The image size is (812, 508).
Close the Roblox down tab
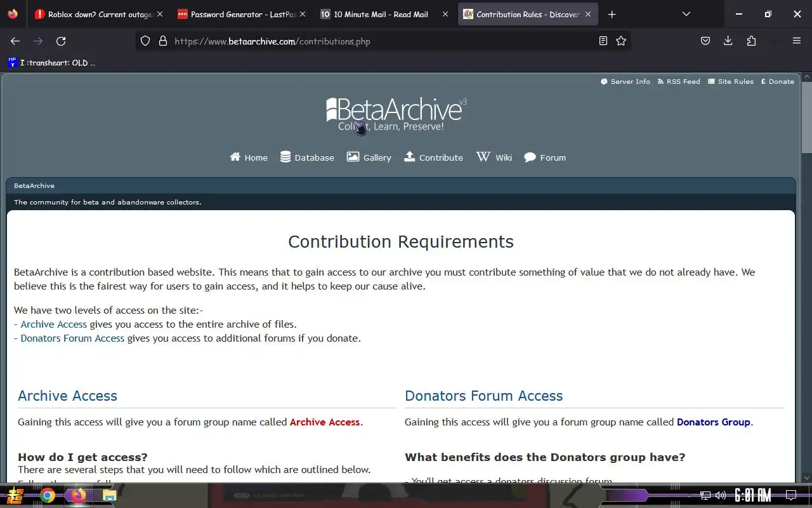pos(159,14)
